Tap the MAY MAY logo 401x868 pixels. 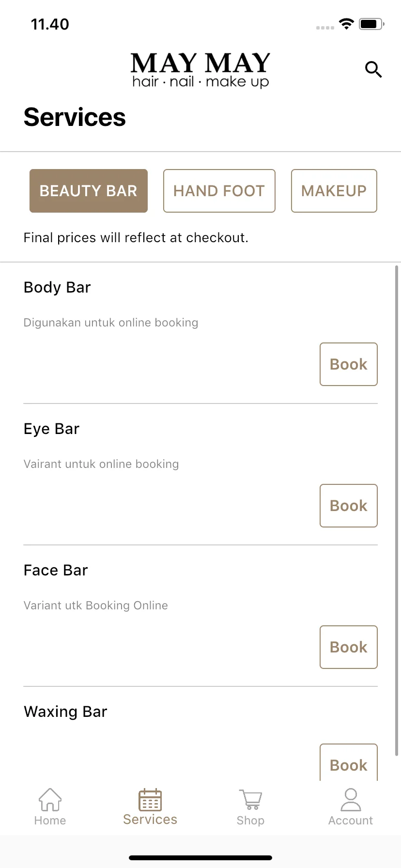[200, 71]
